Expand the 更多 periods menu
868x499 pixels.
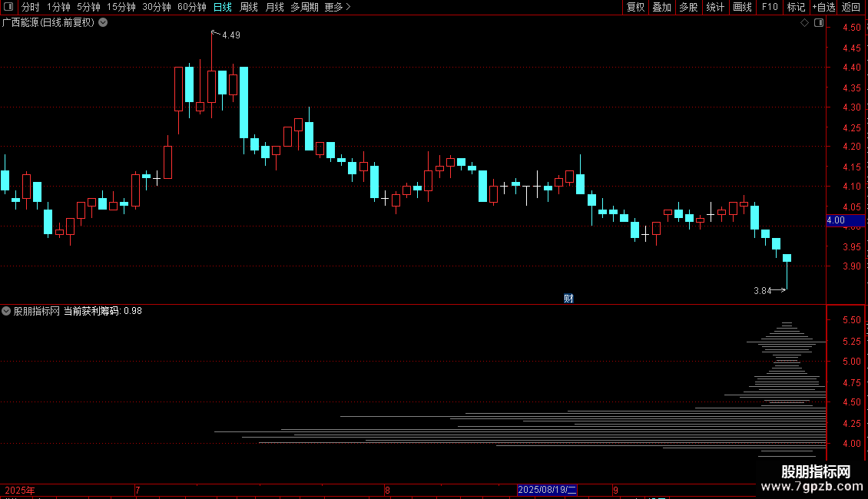(x=337, y=7)
